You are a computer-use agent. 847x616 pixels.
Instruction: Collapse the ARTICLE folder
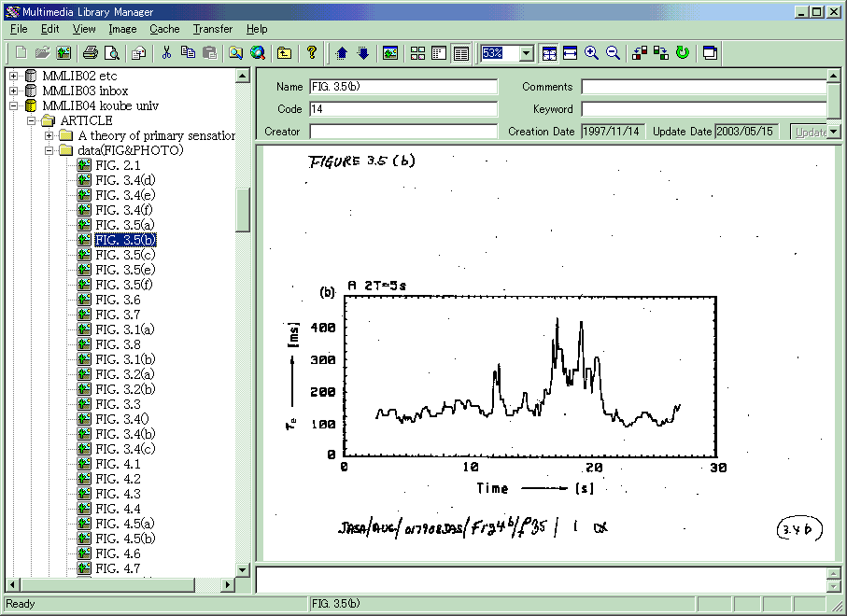[x=32, y=120]
